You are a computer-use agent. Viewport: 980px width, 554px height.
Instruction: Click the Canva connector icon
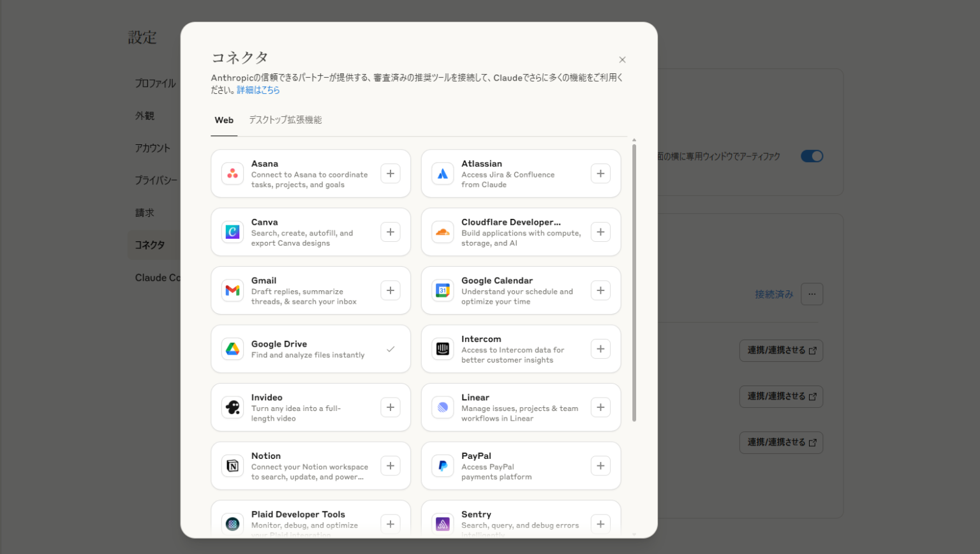(x=232, y=232)
